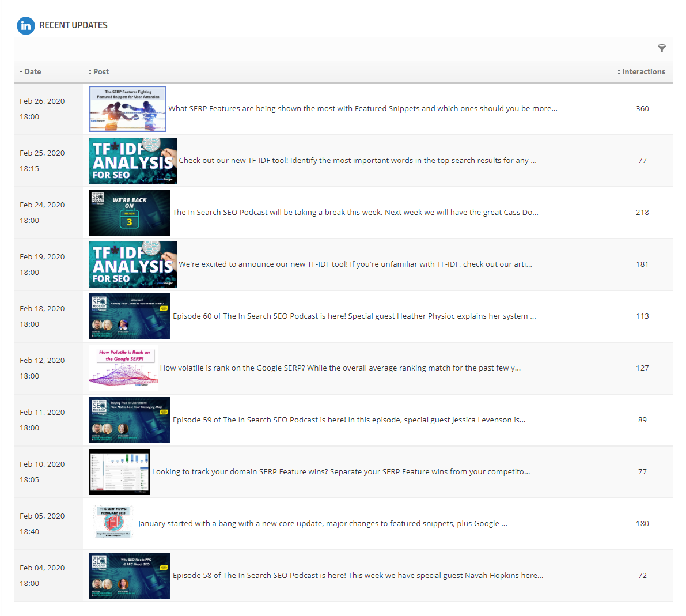Select the Recent Updates heading
This screenshot has width=686, height=616.
(x=73, y=25)
